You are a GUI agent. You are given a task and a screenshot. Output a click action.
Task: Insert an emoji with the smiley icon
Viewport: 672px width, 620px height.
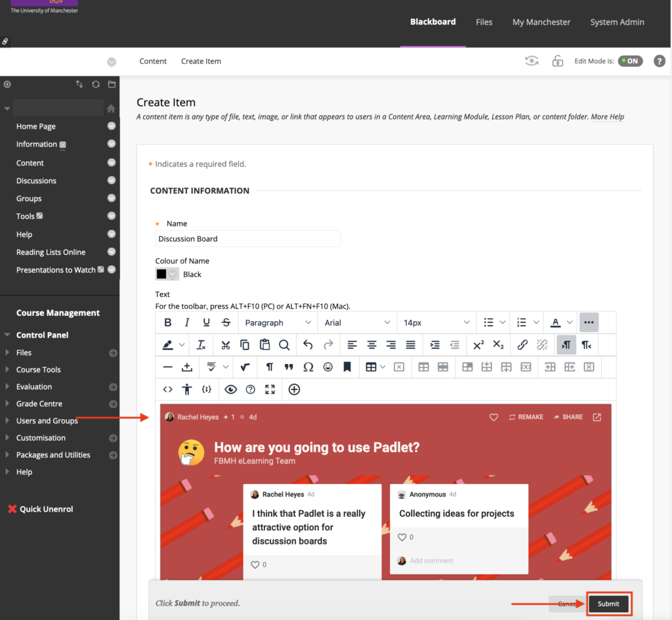pyautogui.click(x=328, y=367)
